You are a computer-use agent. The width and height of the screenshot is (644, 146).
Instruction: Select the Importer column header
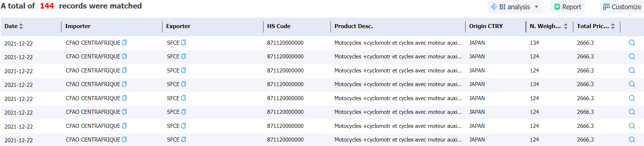tap(78, 26)
